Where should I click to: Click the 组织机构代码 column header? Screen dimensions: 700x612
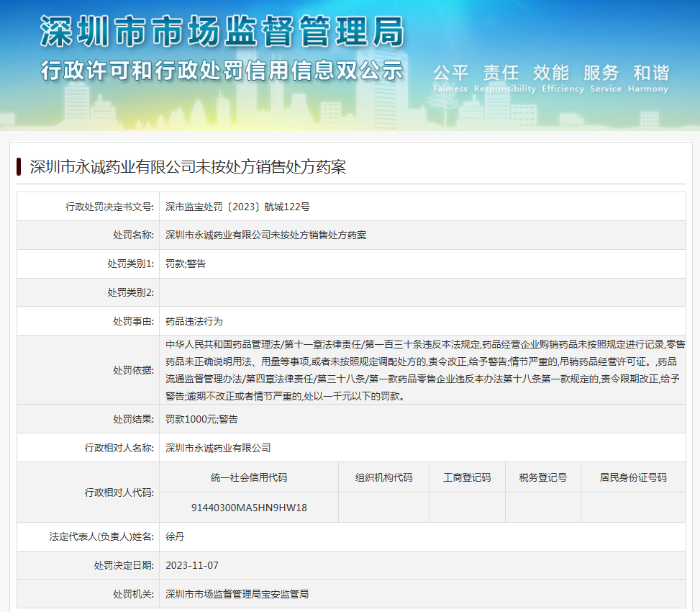tap(383, 477)
